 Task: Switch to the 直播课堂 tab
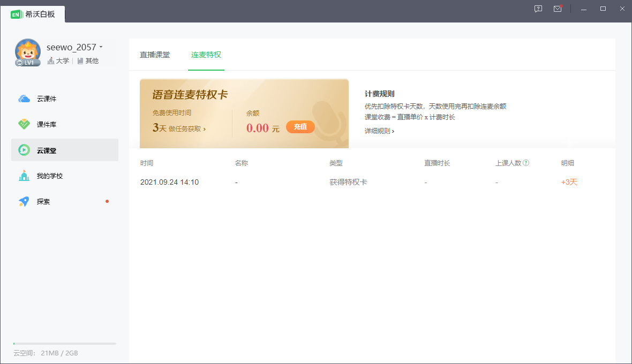pos(155,55)
